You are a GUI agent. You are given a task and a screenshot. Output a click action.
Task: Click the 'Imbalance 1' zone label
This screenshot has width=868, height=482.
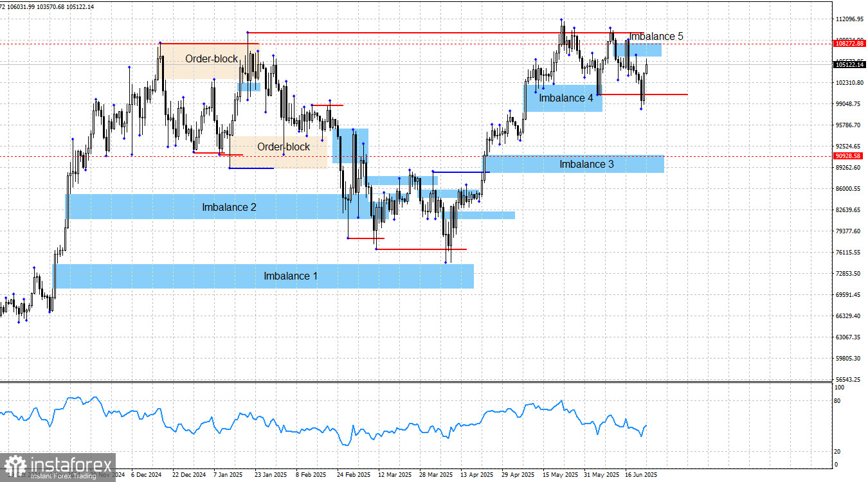pos(291,276)
